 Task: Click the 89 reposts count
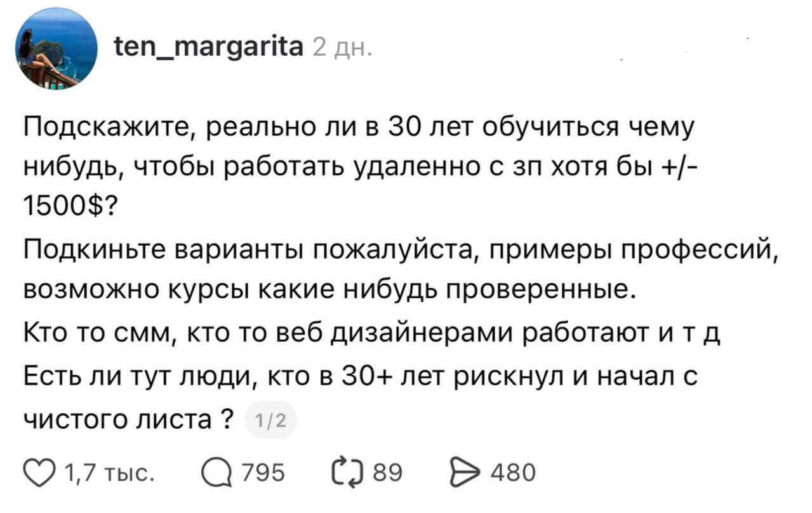coord(387,473)
